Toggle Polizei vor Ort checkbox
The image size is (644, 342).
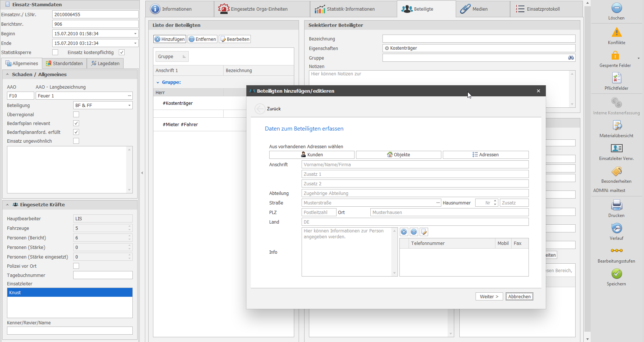click(76, 266)
